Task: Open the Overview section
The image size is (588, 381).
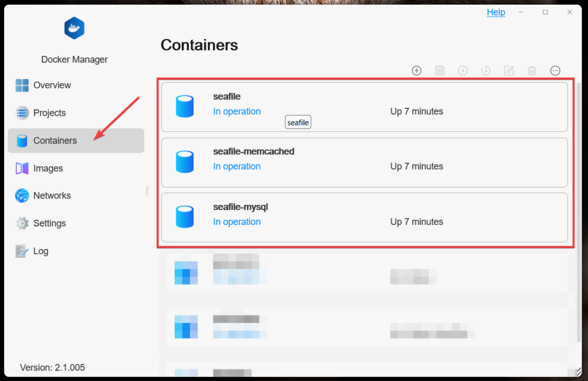Action: [52, 85]
